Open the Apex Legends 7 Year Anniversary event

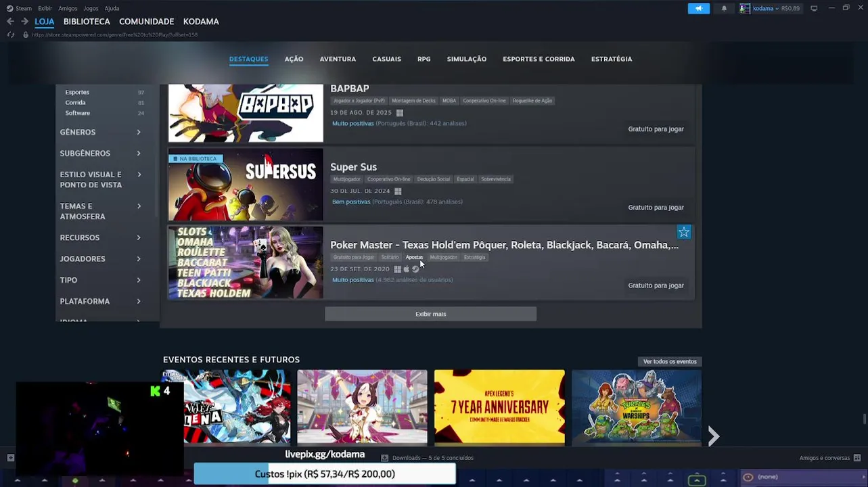[x=499, y=407]
